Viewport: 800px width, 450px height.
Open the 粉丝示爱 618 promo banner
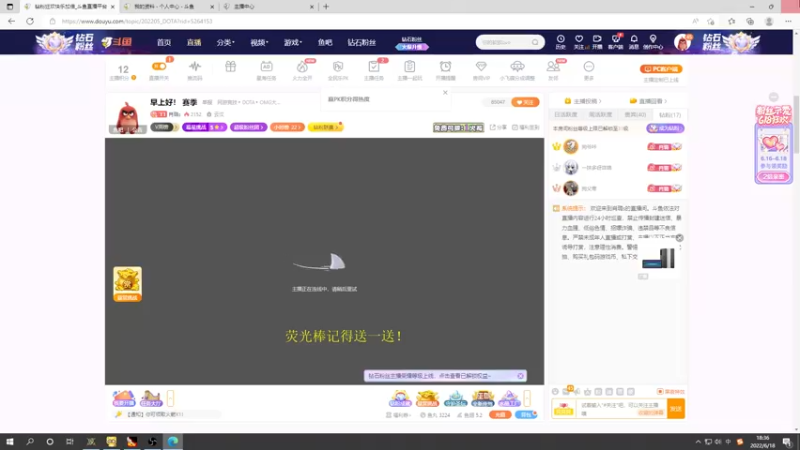pos(773,144)
